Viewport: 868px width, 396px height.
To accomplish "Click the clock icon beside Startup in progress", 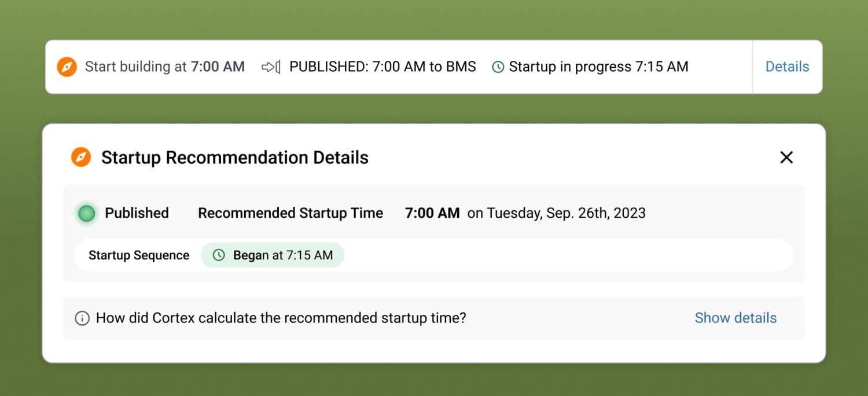I will 498,67.
